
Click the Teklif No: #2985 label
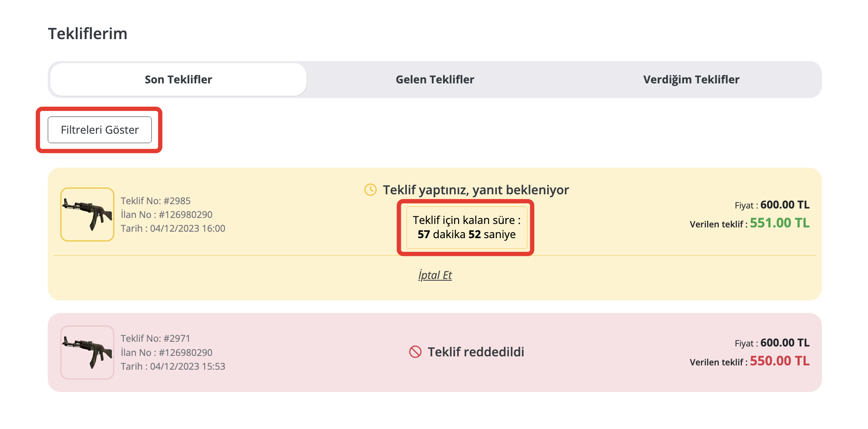coord(156,201)
